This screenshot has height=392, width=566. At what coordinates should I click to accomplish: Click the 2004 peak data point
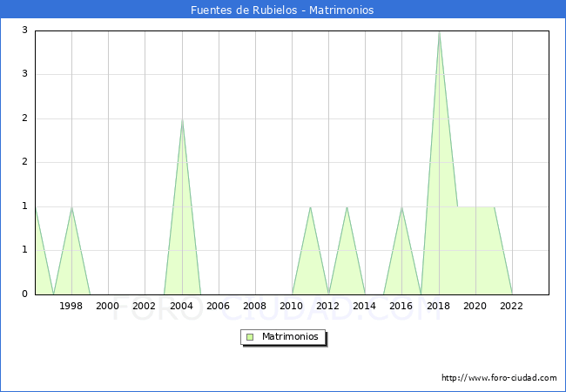(182, 119)
